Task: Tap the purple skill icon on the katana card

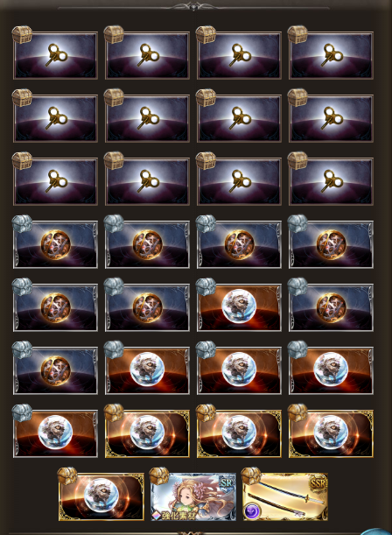Action: coord(253,511)
